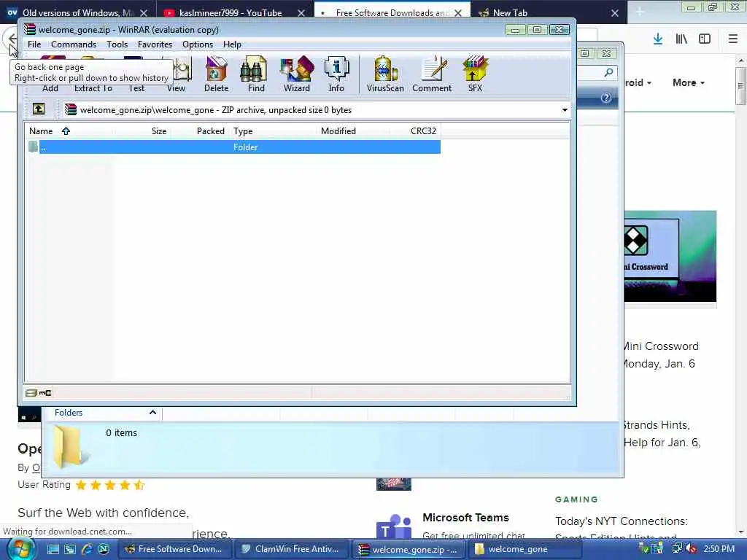The height and width of the screenshot is (560, 747).
Task: Open the Help menu in WinRAR
Action: (232, 44)
